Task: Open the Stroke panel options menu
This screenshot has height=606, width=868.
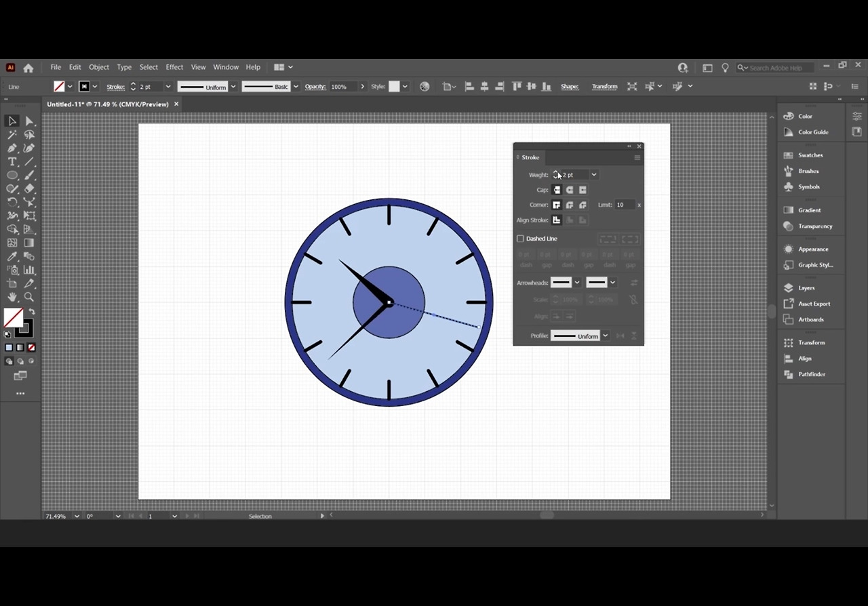Action: [637, 157]
